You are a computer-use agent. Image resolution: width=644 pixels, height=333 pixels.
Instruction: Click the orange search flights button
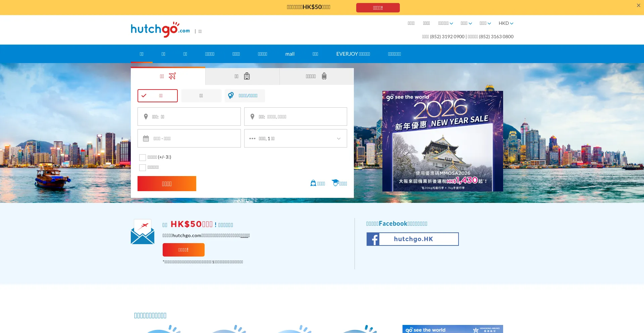[x=167, y=183]
